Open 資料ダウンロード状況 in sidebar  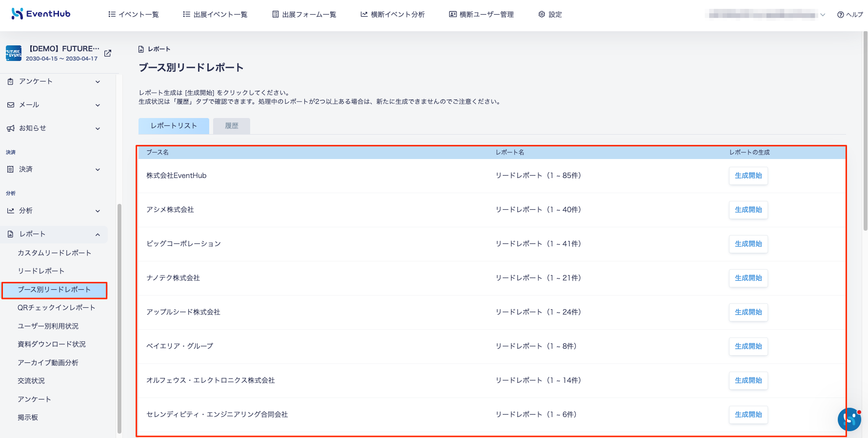[52, 344]
